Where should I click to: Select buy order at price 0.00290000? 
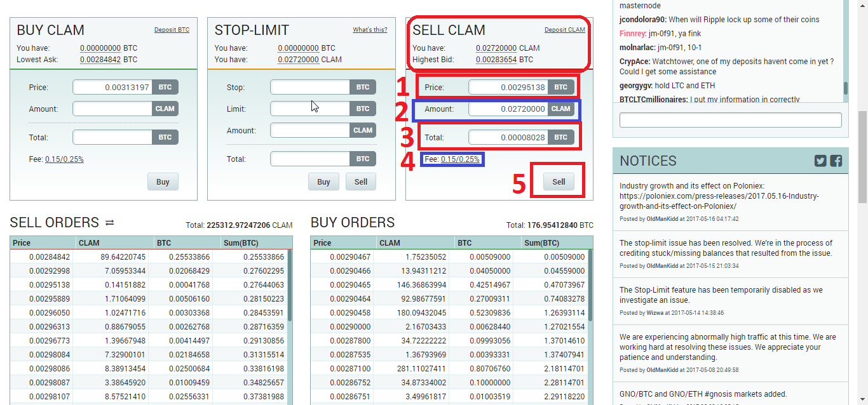point(449,327)
